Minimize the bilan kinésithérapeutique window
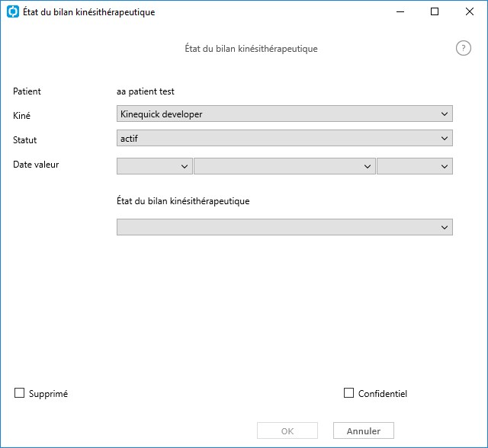Screen dimensions: 488x448 click(400, 12)
